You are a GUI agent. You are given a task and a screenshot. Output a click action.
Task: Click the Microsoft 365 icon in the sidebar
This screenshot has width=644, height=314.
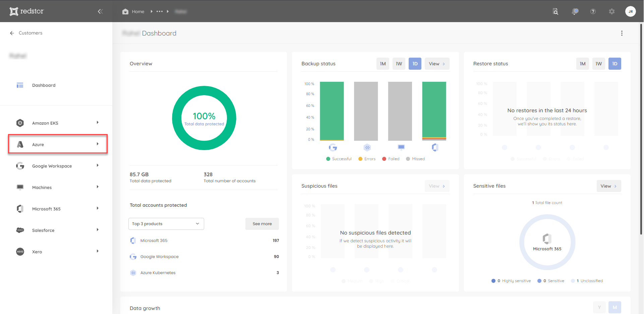click(x=20, y=209)
